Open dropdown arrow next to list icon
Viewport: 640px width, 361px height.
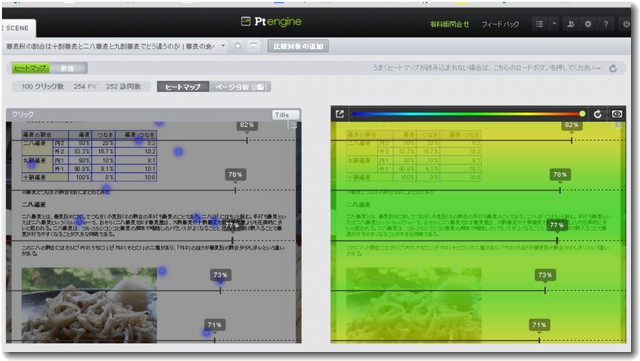pos(554,24)
